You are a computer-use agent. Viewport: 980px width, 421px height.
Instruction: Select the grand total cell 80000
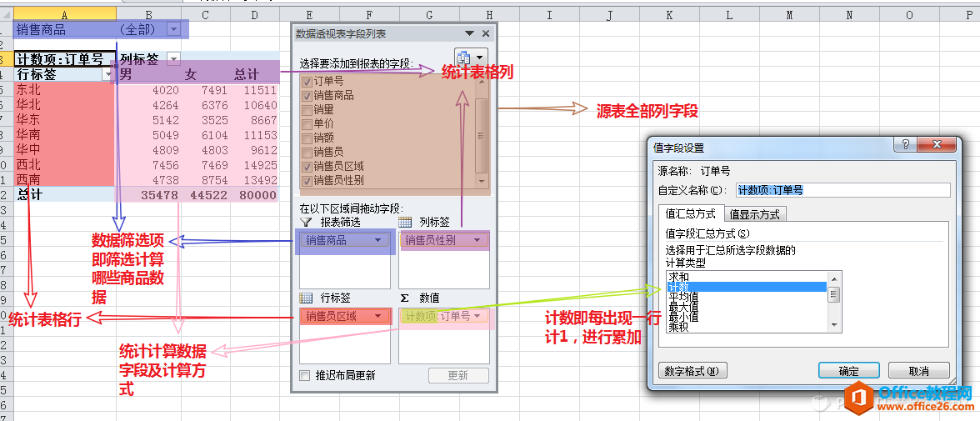pos(254,194)
